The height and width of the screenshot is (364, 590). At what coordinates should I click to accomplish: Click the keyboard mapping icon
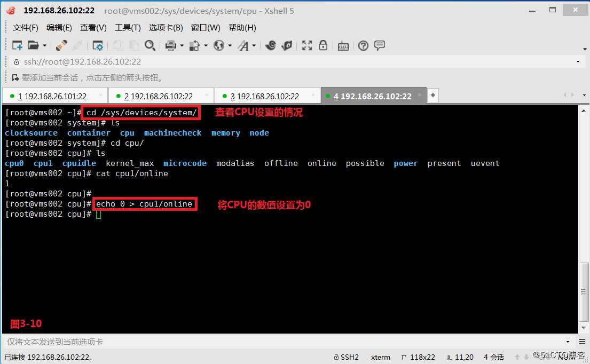coord(343,46)
